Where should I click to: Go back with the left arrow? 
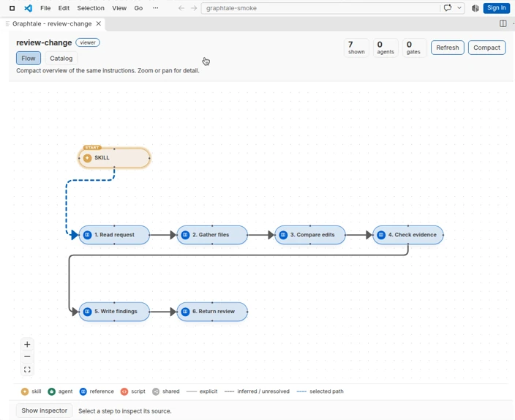click(x=181, y=8)
